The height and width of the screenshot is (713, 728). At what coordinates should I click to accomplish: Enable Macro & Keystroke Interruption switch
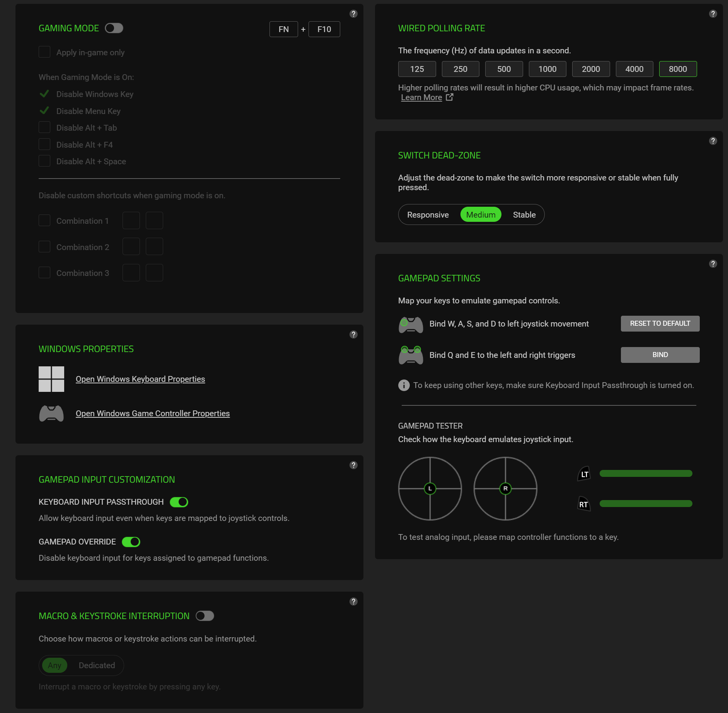[205, 616]
